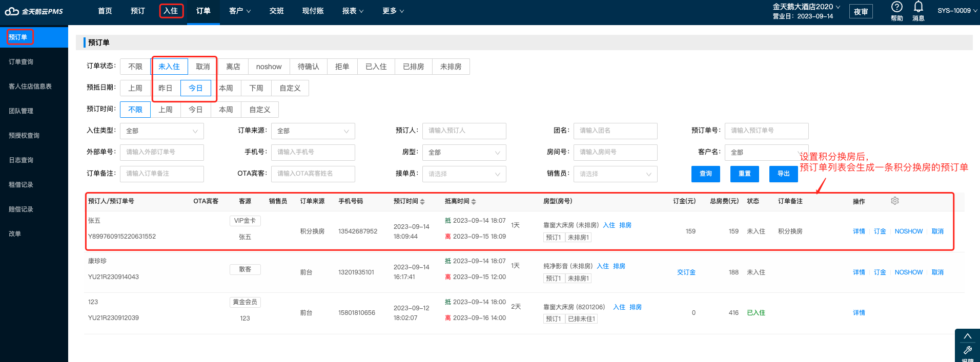Select 未入住 order status filter
Screen dimensions: 980x362
169,67
